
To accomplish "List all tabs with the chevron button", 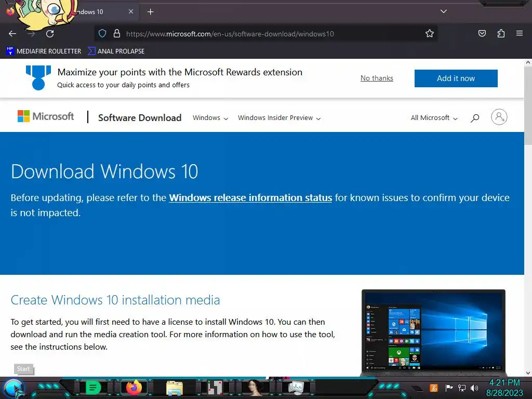I will (x=444, y=11).
